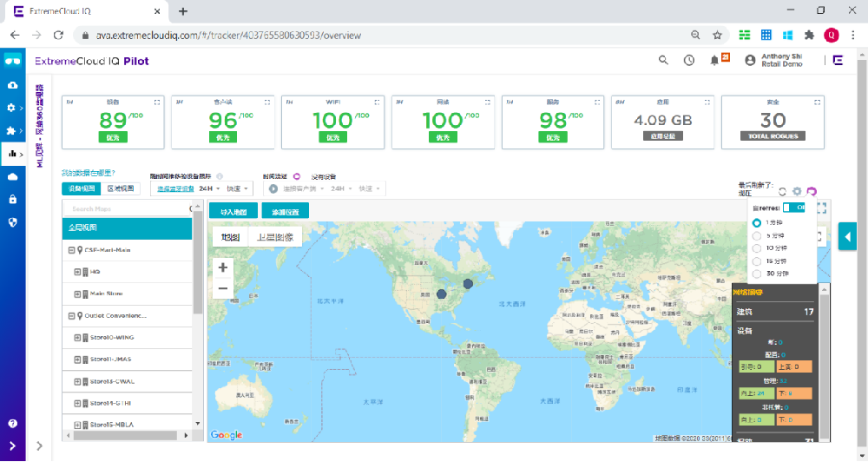Click the 我的数据在哪里? link

(89, 174)
